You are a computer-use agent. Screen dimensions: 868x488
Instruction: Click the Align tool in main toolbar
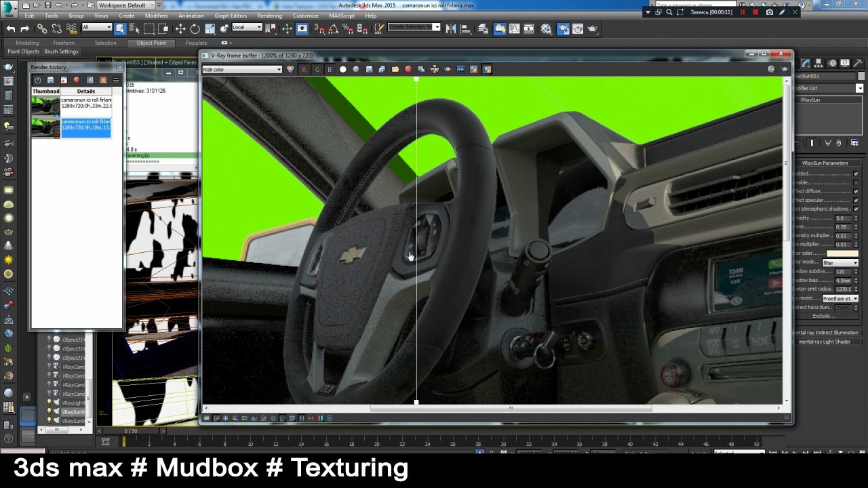(467, 28)
